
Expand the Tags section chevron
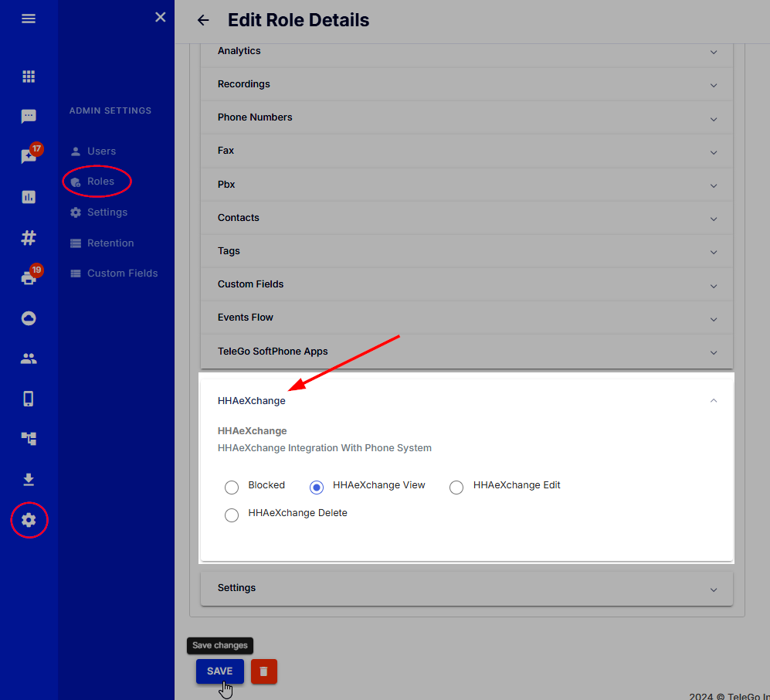pos(714,253)
